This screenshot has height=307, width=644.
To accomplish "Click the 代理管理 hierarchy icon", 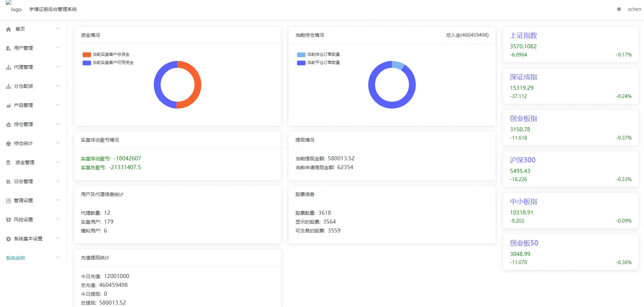I will tap(8, 67).
